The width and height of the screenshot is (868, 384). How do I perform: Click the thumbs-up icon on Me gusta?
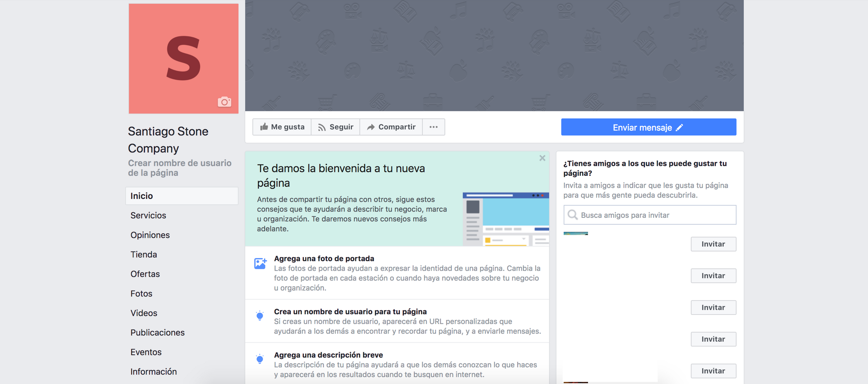tap(264, 127)
